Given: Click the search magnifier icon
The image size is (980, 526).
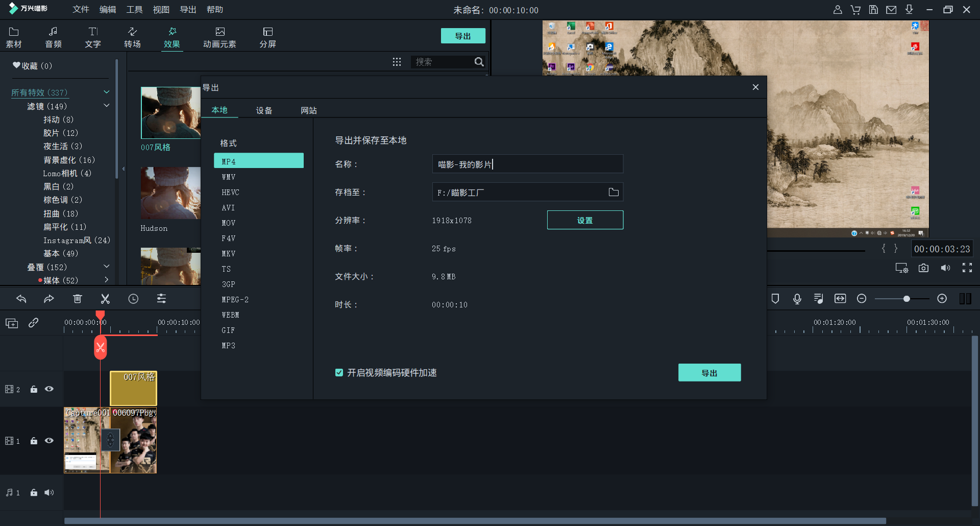Looking at the screenshot, I should click(x=479, y=62).
